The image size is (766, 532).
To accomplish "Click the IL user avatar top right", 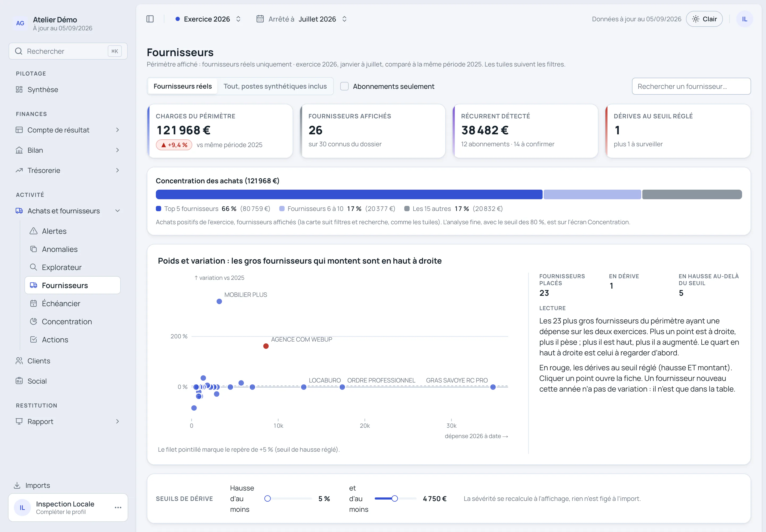I will (744, 19).
